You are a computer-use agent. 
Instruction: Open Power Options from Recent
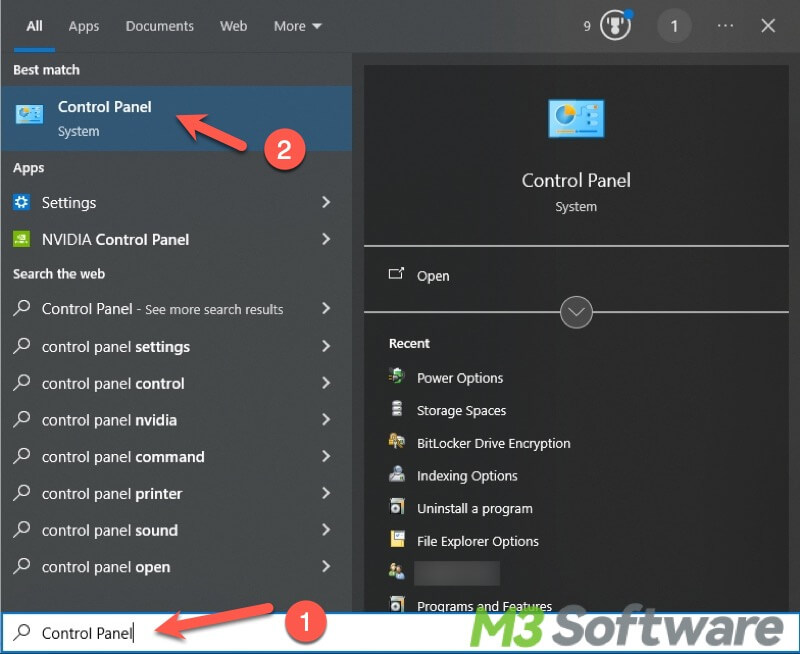click(x=460, y=378)
